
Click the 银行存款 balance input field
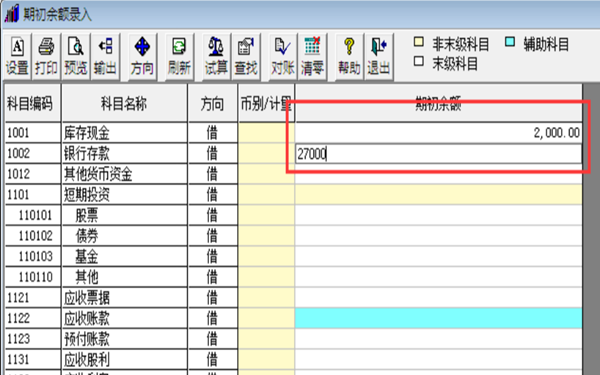point(439,154)
